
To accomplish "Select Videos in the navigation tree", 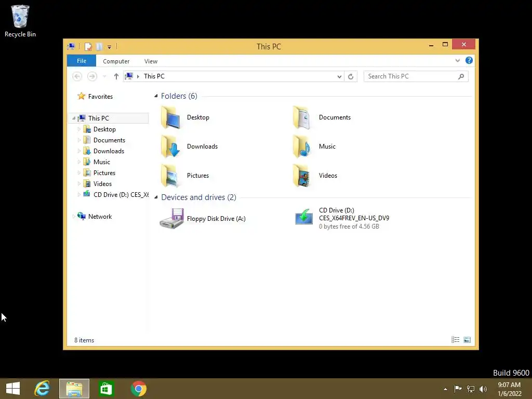I will 102,183.
